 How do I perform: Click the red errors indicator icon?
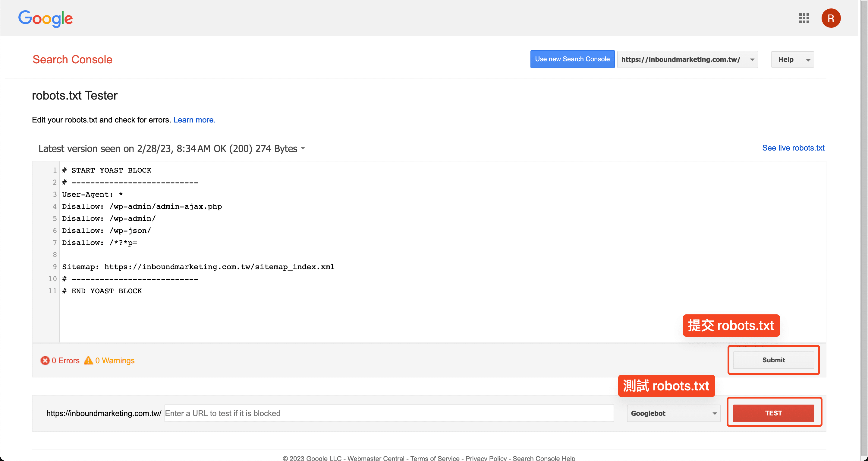pyautogui.click(x=45, y=361)
